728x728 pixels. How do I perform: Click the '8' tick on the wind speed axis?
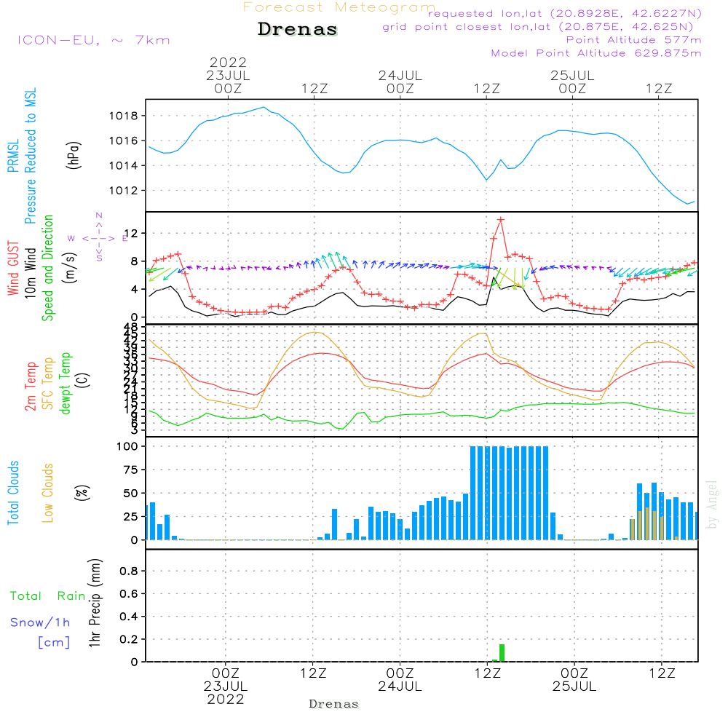click(x=134, y=261)
